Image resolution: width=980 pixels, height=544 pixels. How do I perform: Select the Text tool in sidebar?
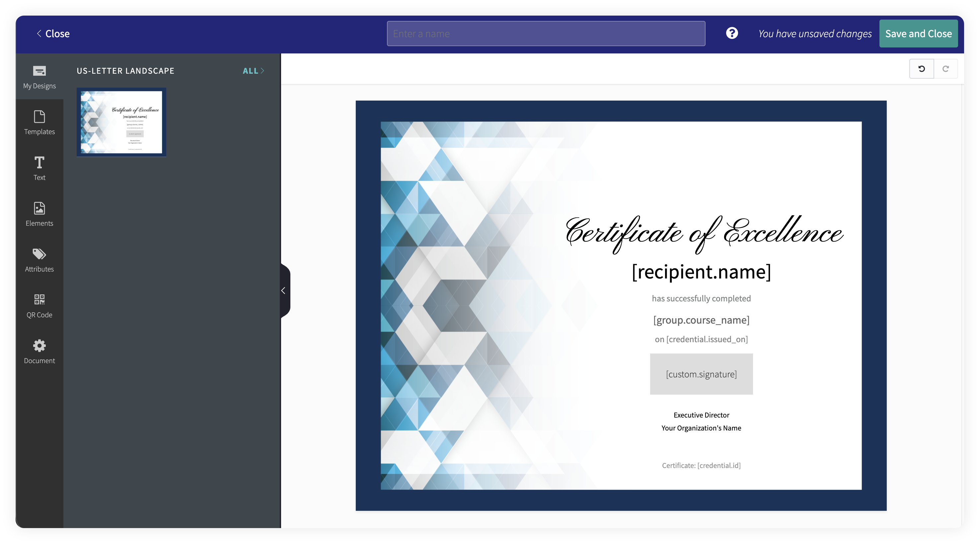tap(39, 168)
